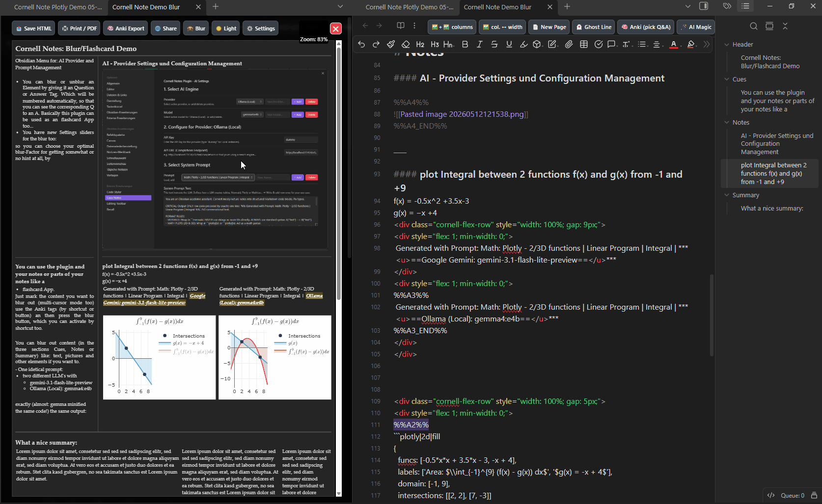This screenshot has width=822, height=504.
Task: Open the tags pane icon in the right sidebar
Action: 727,6
